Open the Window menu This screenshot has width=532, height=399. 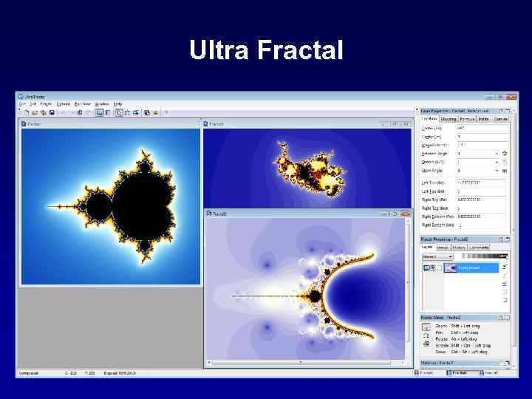(x=102, y=104)
